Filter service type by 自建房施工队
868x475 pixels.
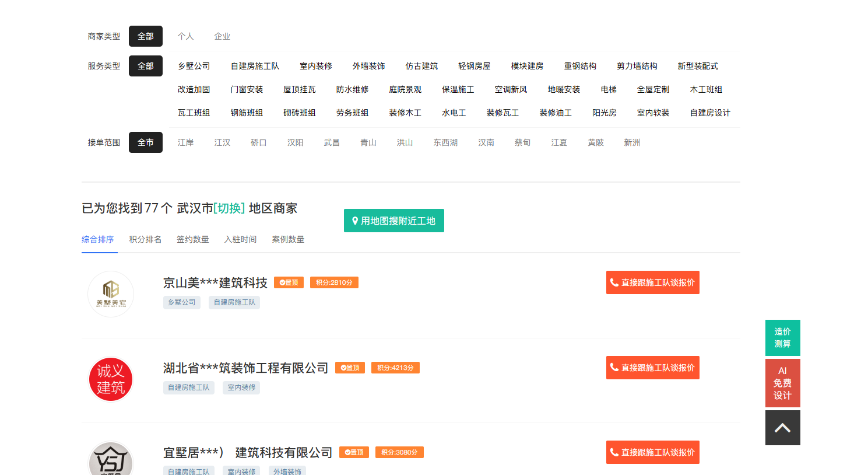pos(255,66)
